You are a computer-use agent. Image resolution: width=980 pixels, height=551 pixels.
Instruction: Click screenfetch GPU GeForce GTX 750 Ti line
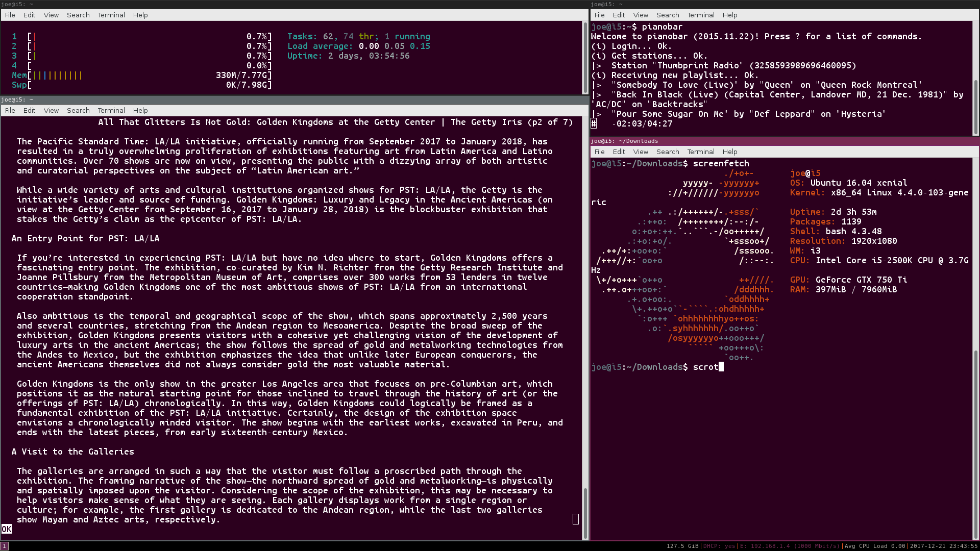[x=849, y=280]
